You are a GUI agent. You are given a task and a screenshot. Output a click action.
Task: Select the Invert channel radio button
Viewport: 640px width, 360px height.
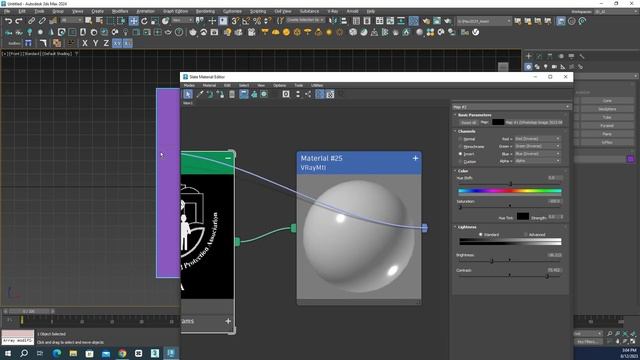click(x=460, y=154)
